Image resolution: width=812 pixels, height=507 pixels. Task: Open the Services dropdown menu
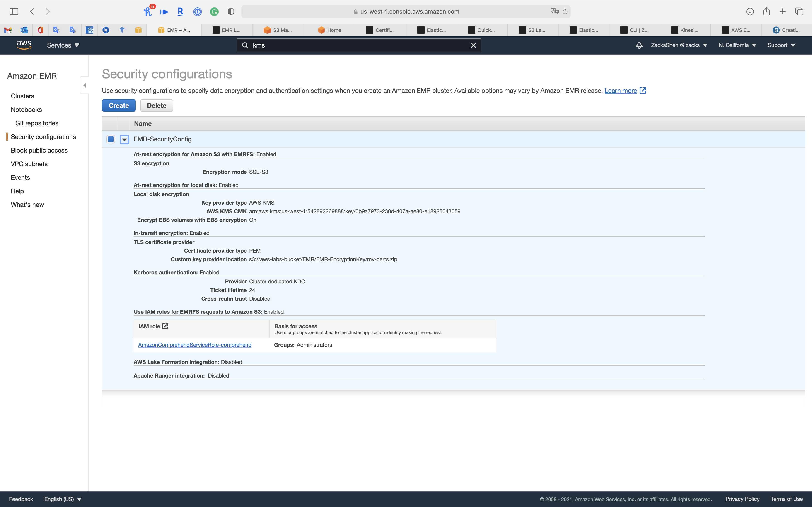pos(63,45)
